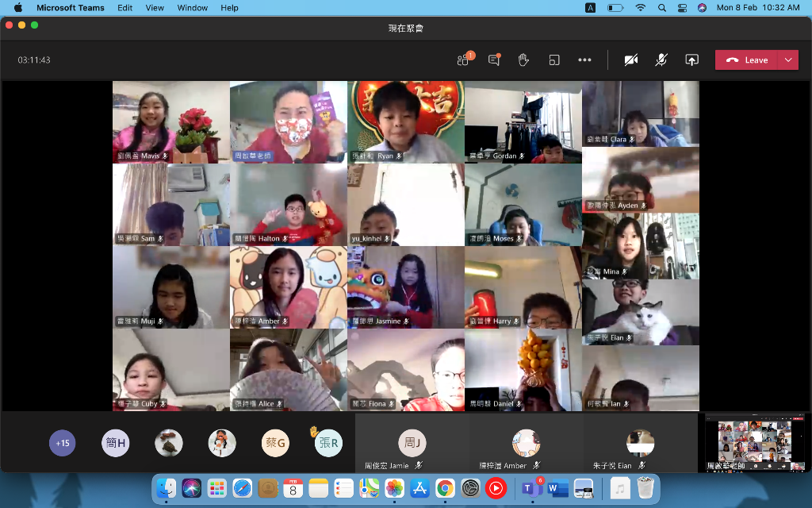Select Mina's video tile
Viewport: 812px width, 508px height.
[x=641, y=246]
